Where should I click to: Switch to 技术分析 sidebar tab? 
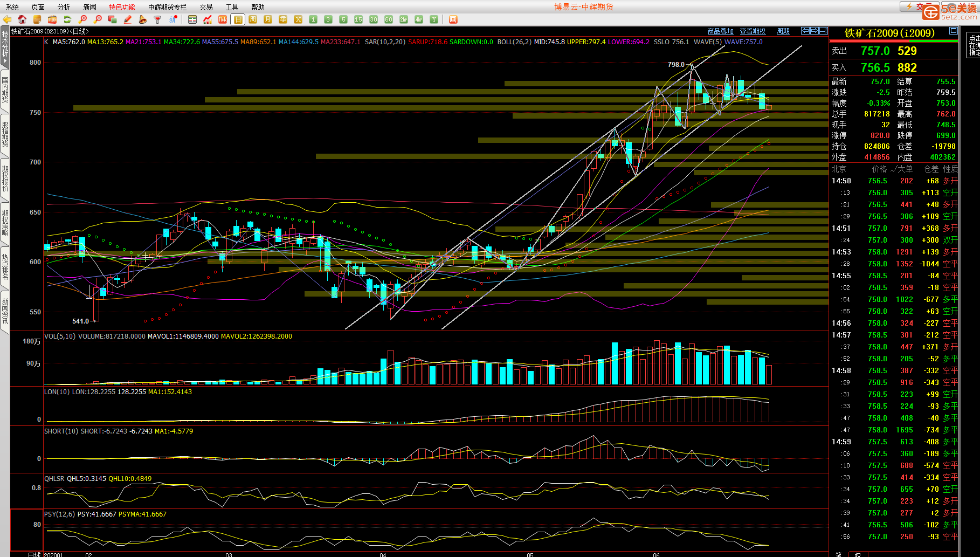pyautogui.click(x=5, y=47)
